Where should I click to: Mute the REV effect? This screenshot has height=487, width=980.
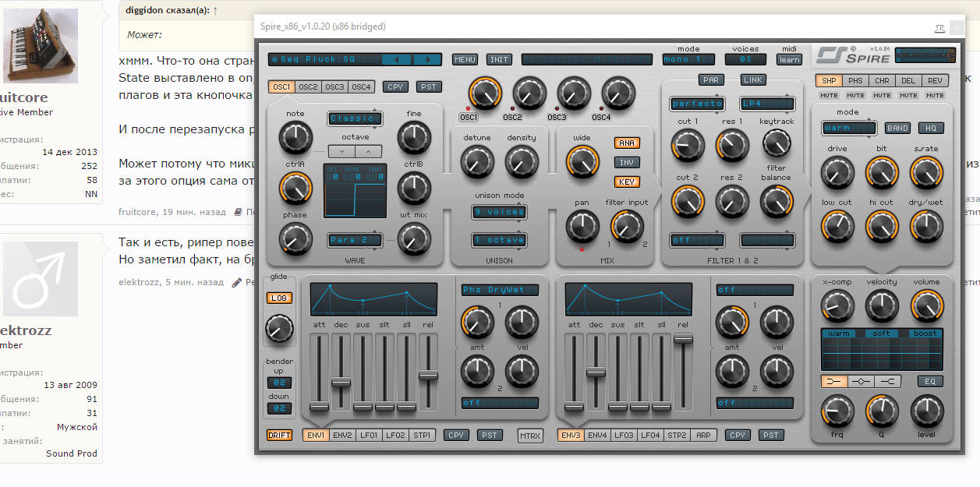click(934, 95)
